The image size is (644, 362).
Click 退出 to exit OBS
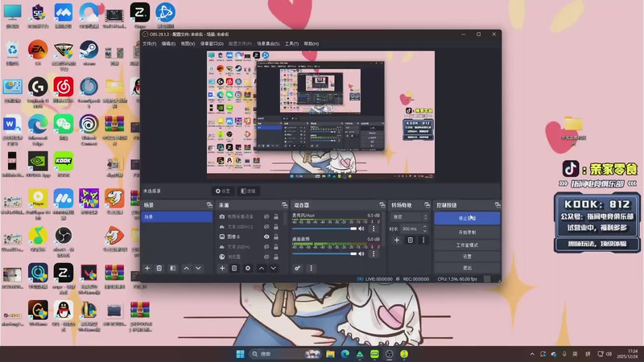(x=468, y=268)
